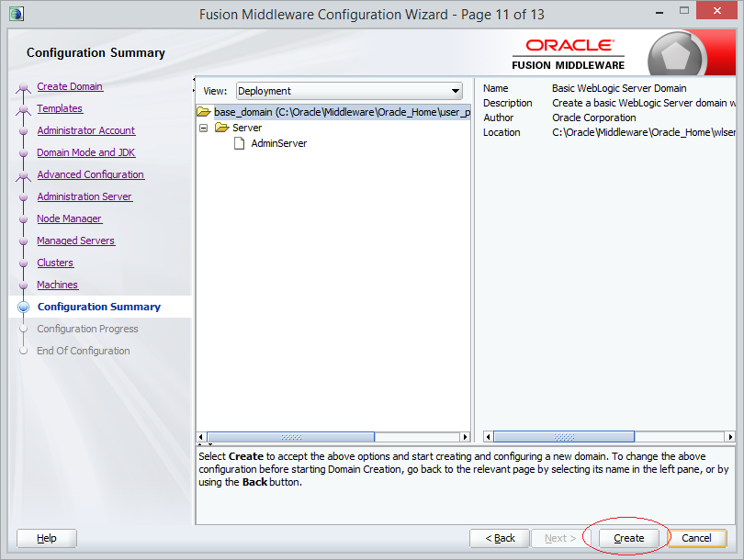Click left arrow of details pane scrollbar
The width and height of the screenshot is (744, 560).
coord(489,437)
